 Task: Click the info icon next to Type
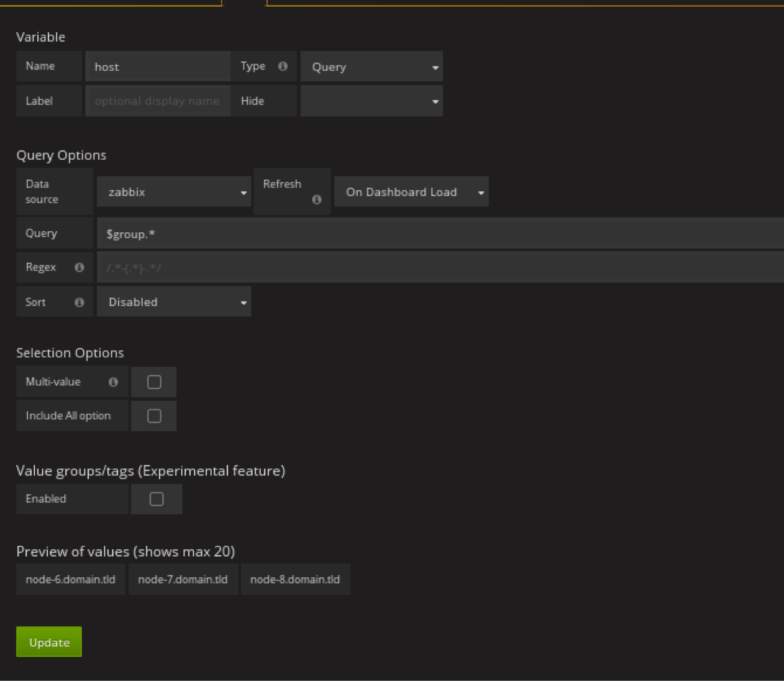pyautogui.click(x=283, y=66)
